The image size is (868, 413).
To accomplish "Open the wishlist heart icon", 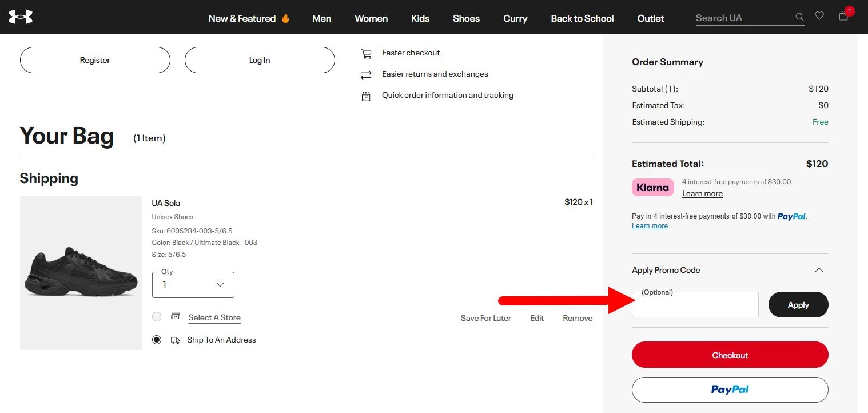I will pos(819,16).
